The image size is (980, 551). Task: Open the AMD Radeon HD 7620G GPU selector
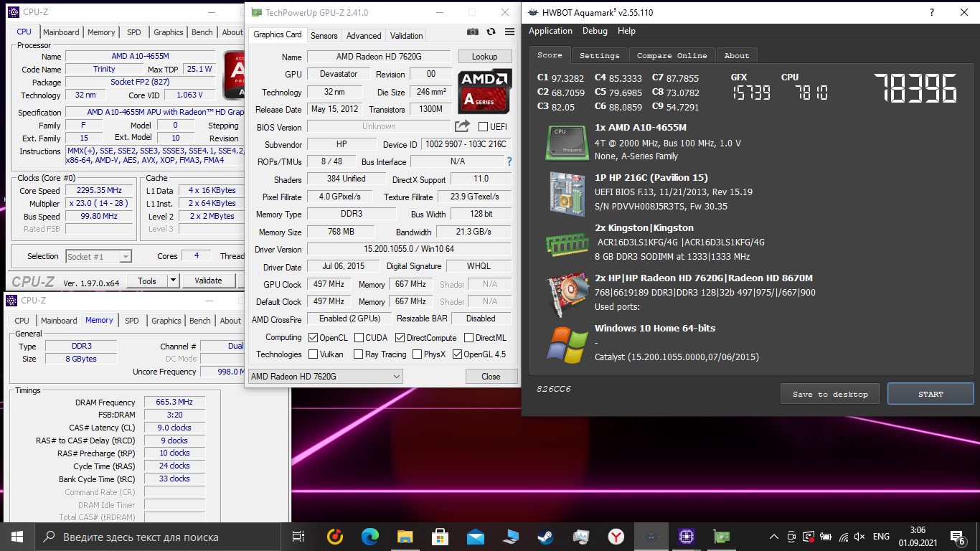(x=326, y=377)
